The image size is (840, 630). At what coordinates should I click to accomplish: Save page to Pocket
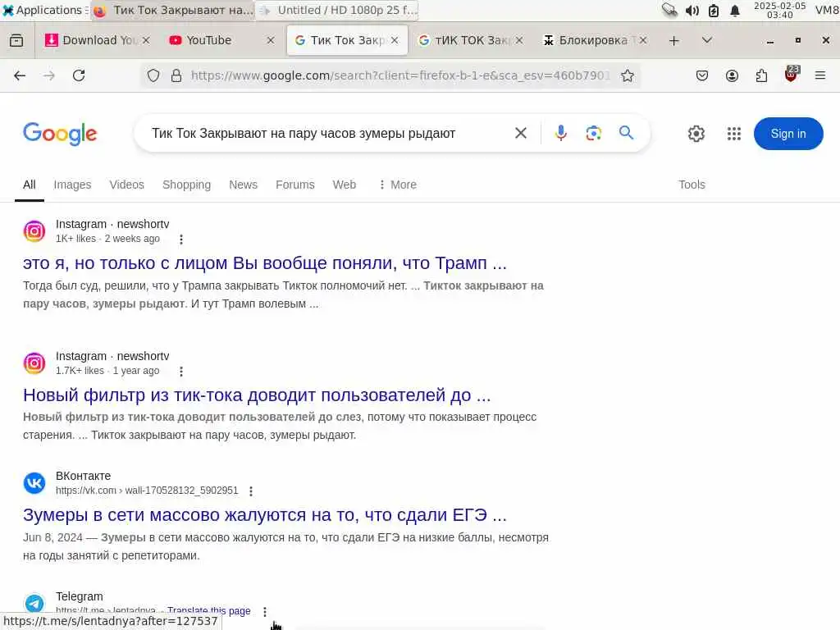(x=702, y=75)
